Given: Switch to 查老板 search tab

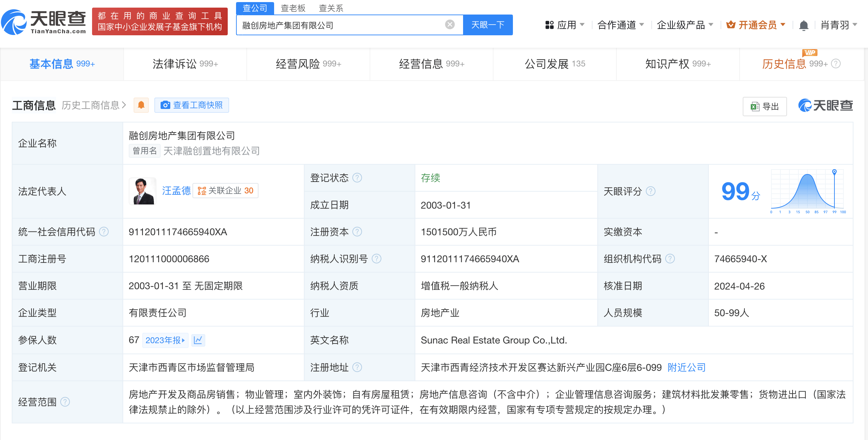Looking at the screenshot, I should [293, 8].
